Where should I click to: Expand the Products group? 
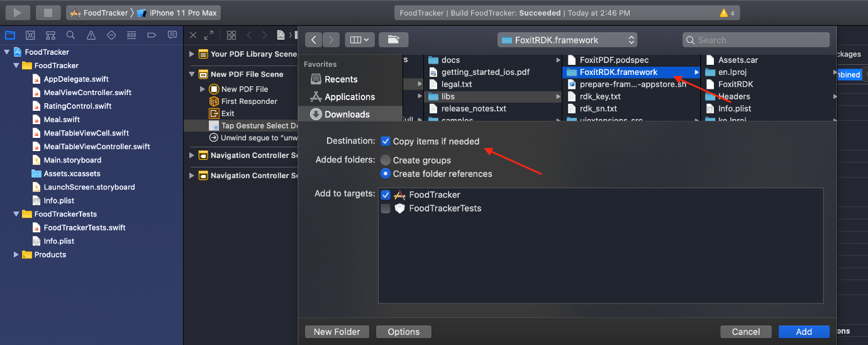tap(16, 255)
